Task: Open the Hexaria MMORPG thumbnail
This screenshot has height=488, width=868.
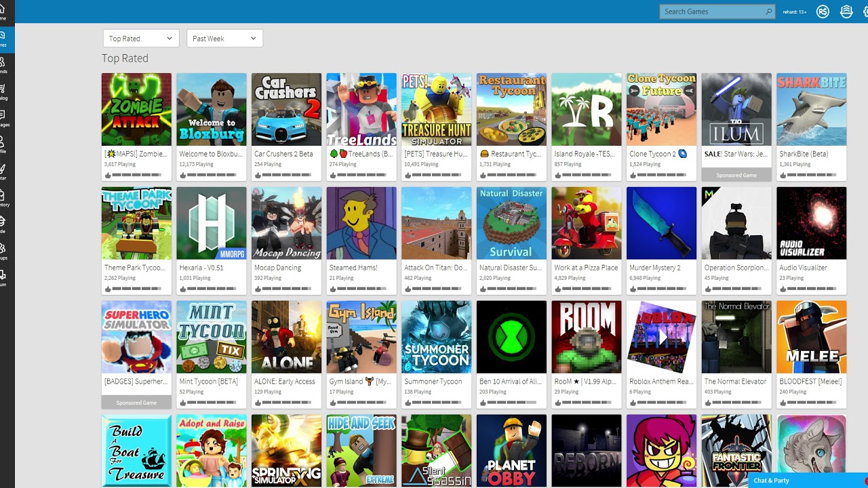Action: coord(212,223)
